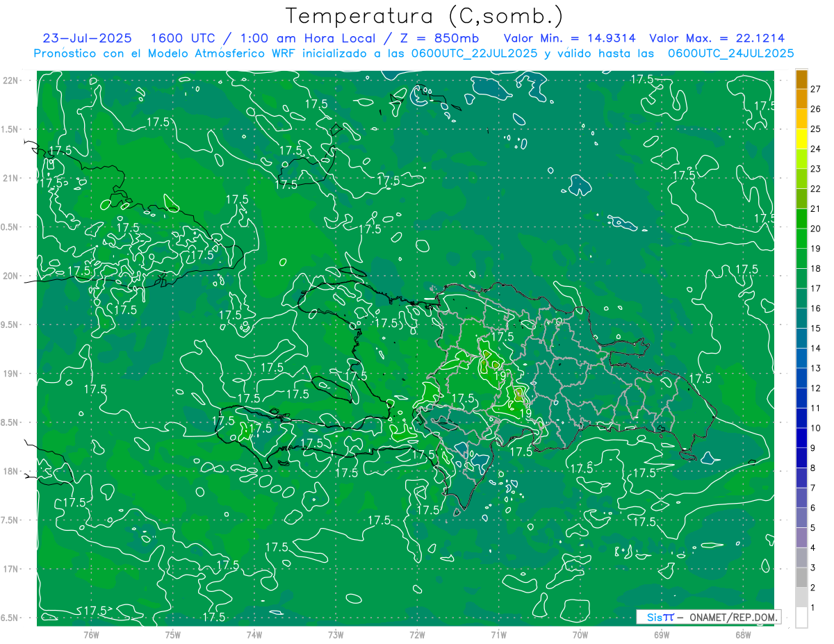Click the 70W longitude axis label
Image resolution: width=834 pixels, height=644 pixels.
[580, 634]
